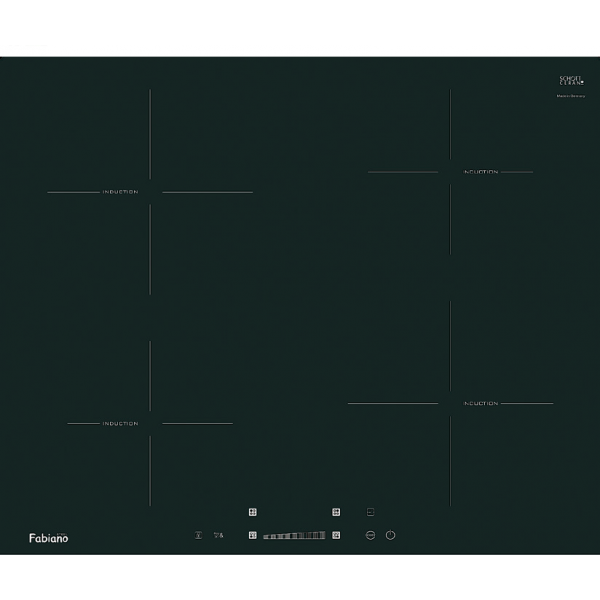
Task: Select the top-left cooking zone selector icon
Action: (x=253, y=512)
